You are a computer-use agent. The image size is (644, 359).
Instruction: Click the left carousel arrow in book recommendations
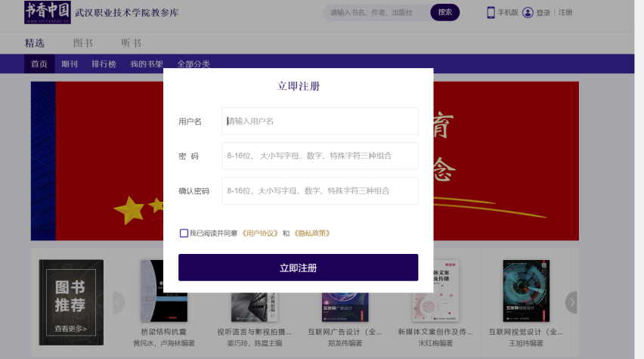(x=118, y=302)
